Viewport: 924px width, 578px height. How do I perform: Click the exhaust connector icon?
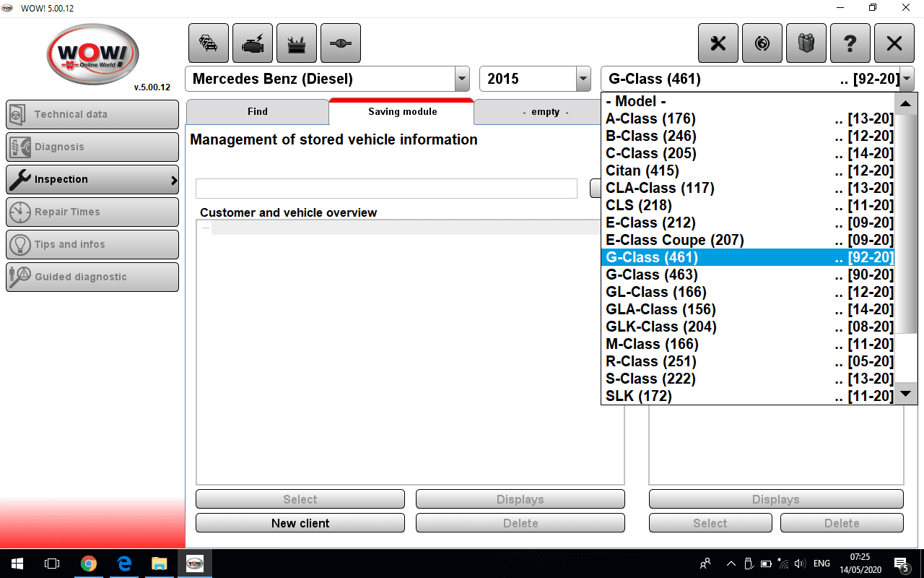click(x=340, y=43)
